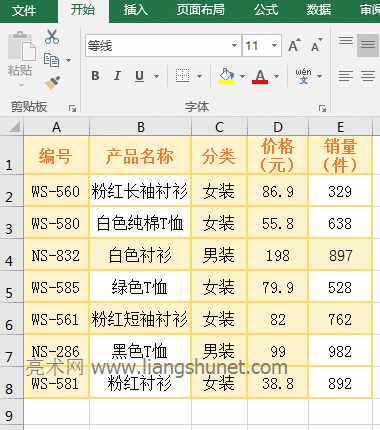Select 男装 cell in row 4
Image resolution: width=380 pixels, height=430 pixels.
[x=219, y=255]
